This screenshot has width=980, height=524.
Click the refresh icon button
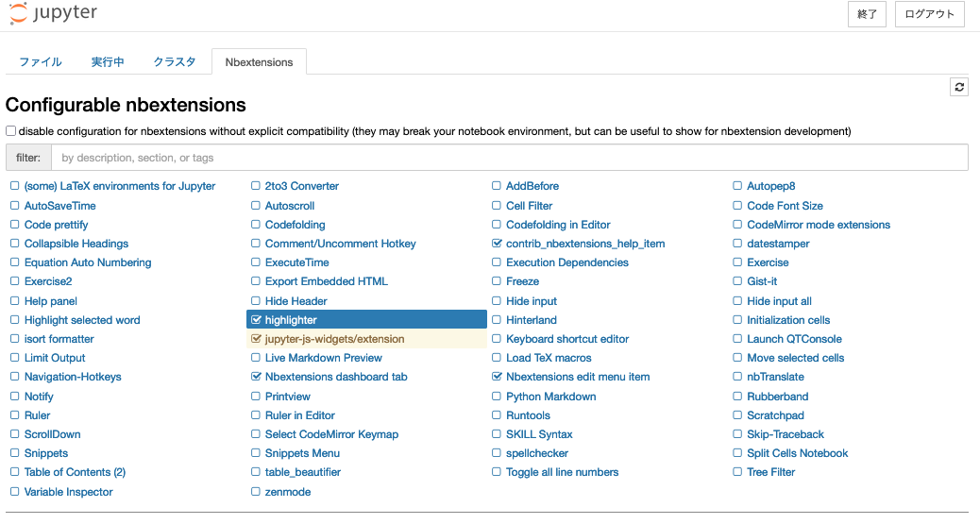tap(958, 87)
